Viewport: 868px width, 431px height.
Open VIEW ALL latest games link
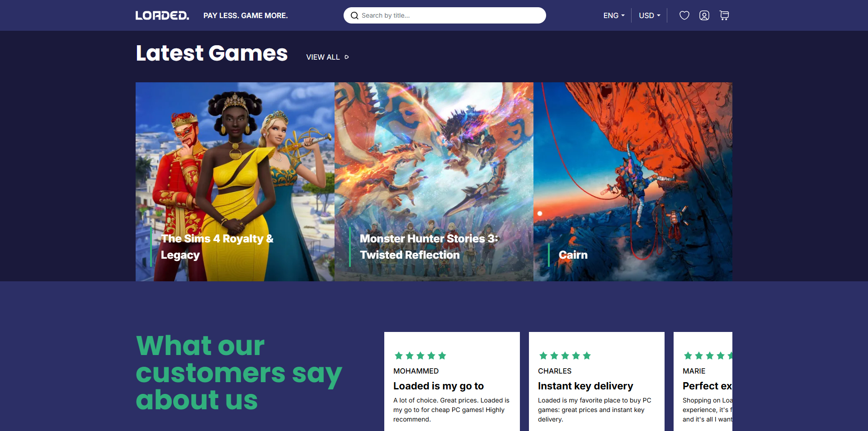tap(327, 57)
